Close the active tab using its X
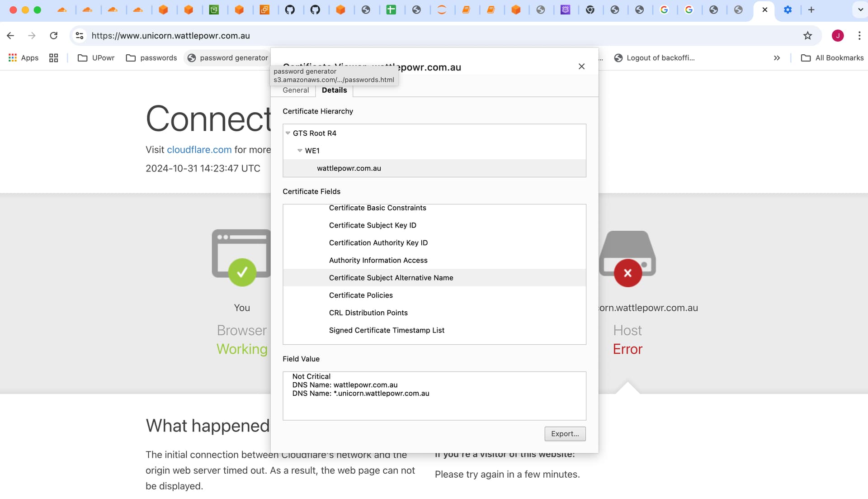This screenshot has width=868, height=499. click(764, 10)
